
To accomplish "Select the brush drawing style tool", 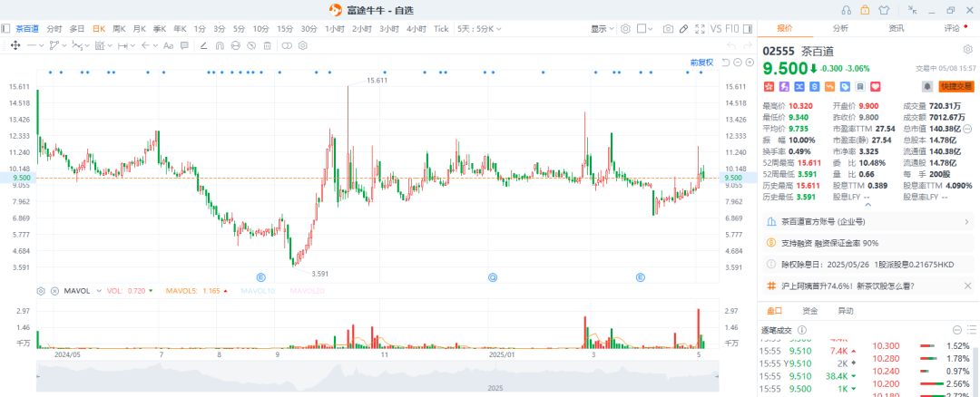I will tap(203, 45).
